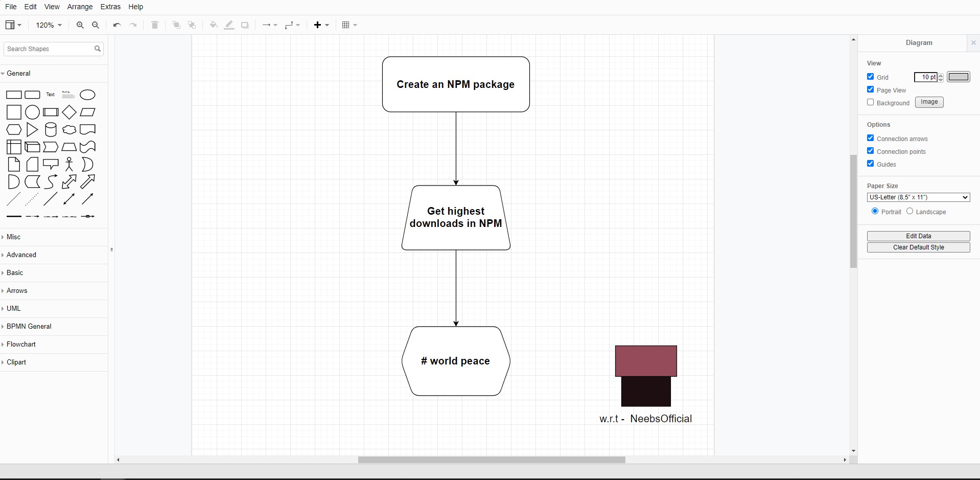Viewport: 980px width, 480px height.
Task: Open the view layout dropdown
Action: pyautogui.click(x=13, y=25)
